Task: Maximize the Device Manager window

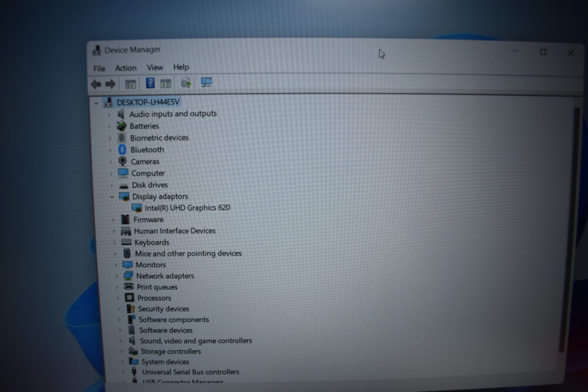Action: tap(543, 52)
